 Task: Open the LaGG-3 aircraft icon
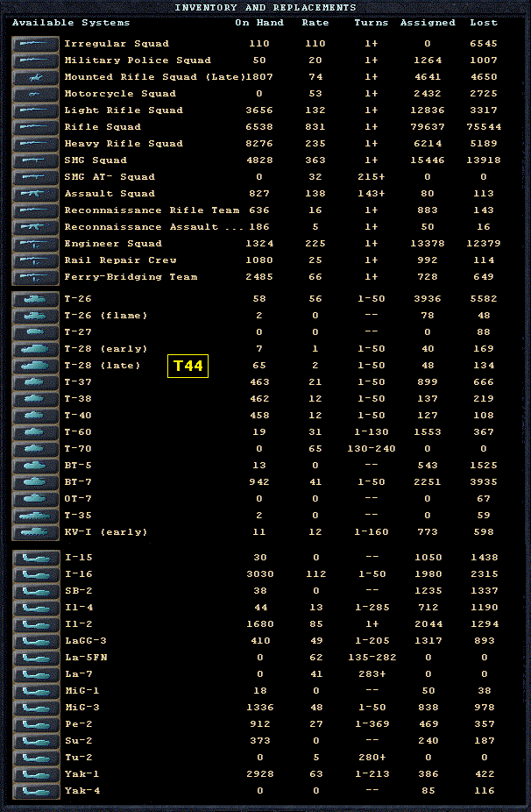tap(36, 641)
